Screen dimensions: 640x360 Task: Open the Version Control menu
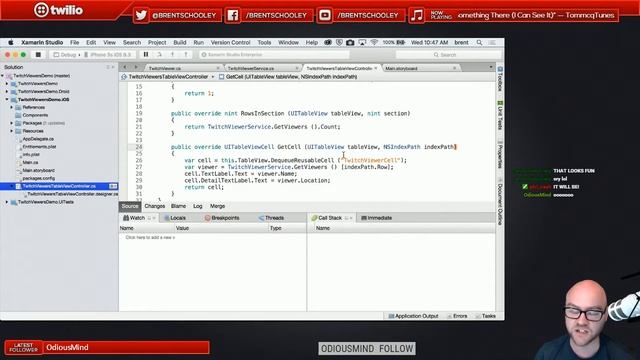click(x=230, y=42)
